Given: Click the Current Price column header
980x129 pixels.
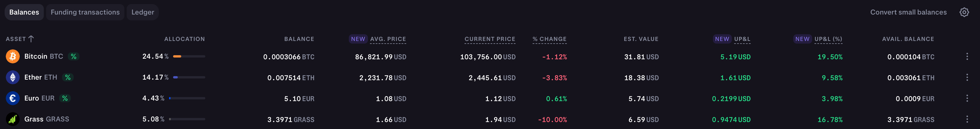Looking at the screenshot, I should (x=490, y=39).
